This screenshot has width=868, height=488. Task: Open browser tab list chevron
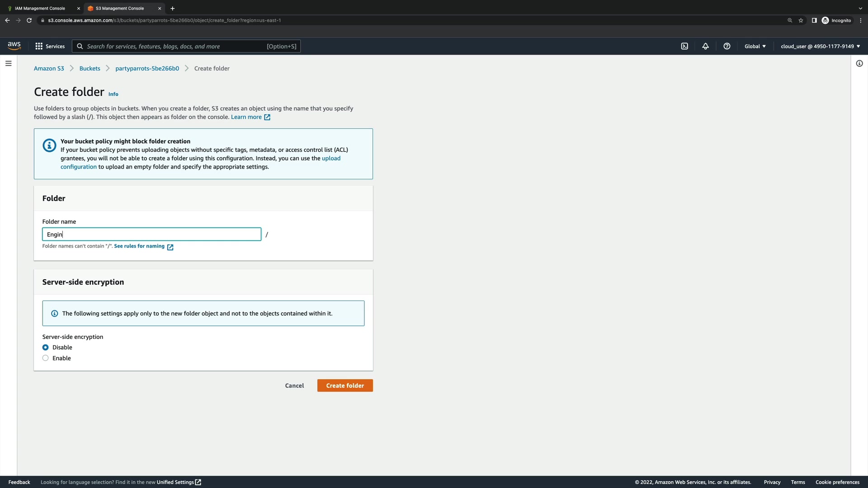point(860,8)
